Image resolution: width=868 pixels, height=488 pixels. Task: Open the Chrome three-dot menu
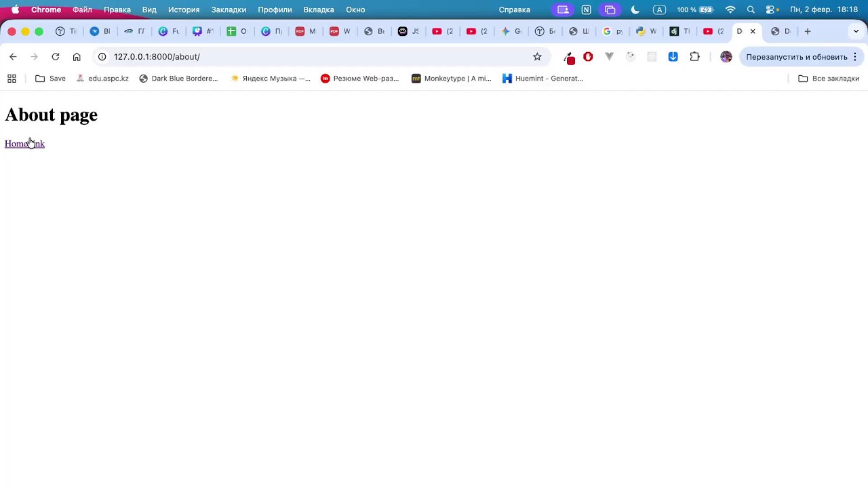pos(855,57)
